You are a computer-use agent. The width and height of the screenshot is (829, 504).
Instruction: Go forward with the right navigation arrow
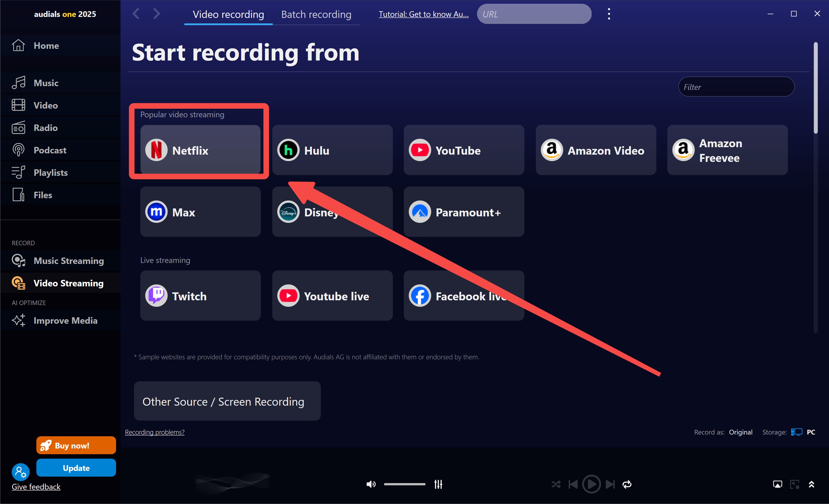click(156, 14)
